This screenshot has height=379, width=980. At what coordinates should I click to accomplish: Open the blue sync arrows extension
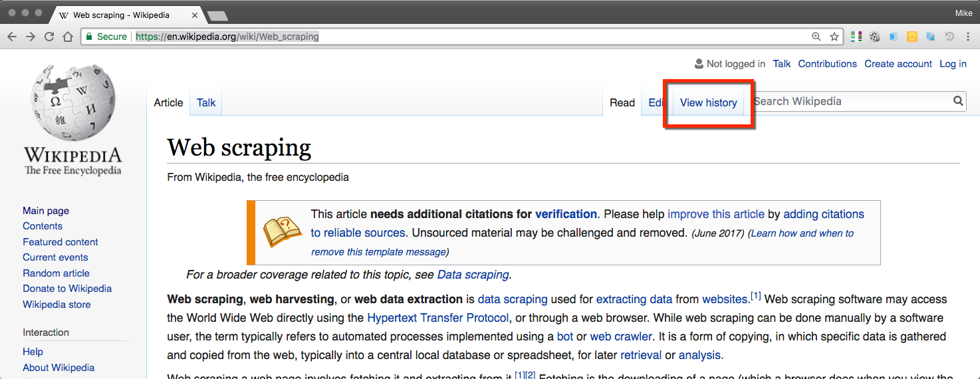930,37
